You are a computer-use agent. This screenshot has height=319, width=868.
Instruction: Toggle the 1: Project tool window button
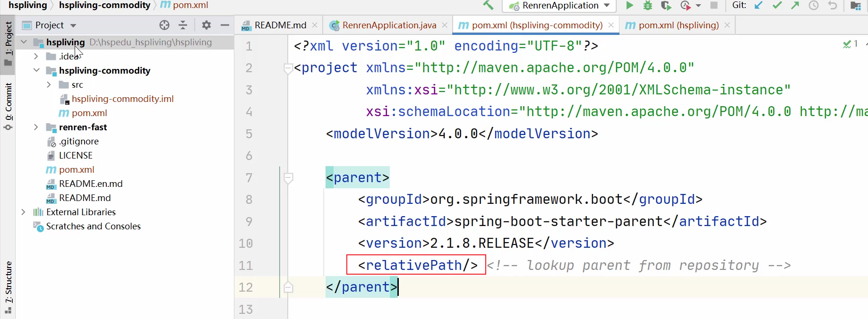[8, 44]
